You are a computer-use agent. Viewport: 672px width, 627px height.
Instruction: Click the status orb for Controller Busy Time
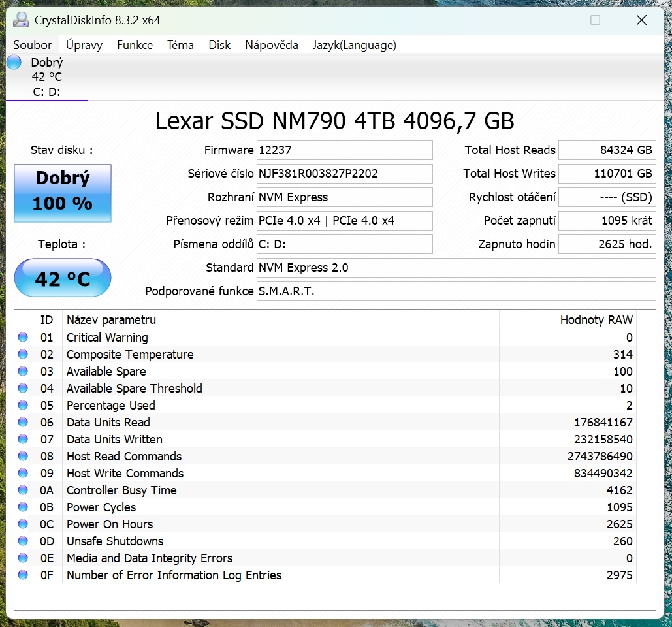click(23, 490)
